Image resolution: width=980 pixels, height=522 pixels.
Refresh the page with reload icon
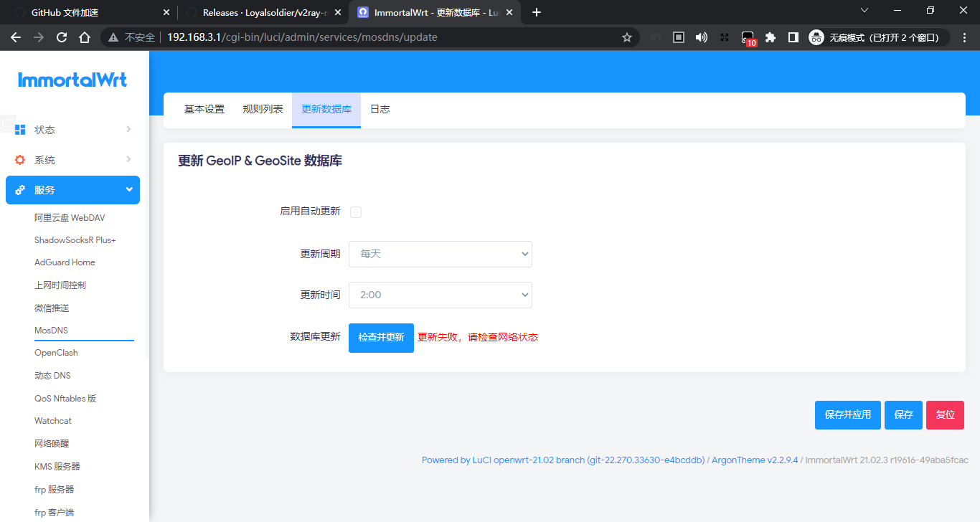click(61, 37)
